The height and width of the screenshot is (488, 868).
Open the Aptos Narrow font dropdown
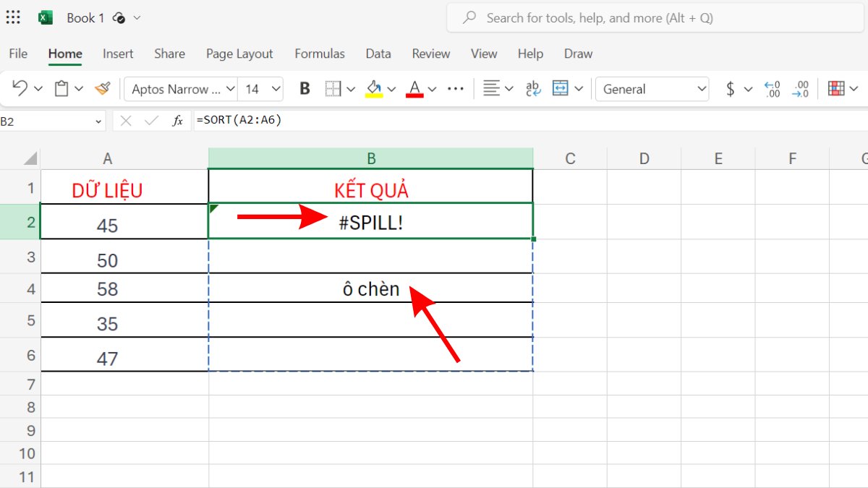pos(230,88)
